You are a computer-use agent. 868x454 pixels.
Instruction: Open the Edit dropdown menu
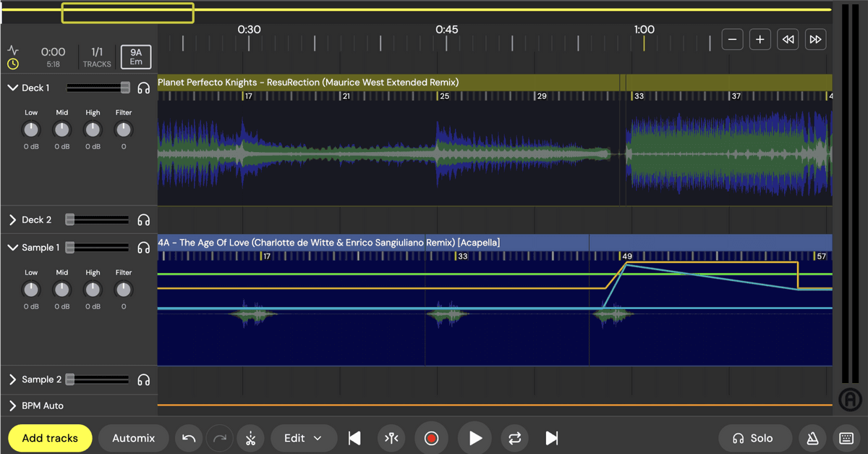(x=304, y=438)
